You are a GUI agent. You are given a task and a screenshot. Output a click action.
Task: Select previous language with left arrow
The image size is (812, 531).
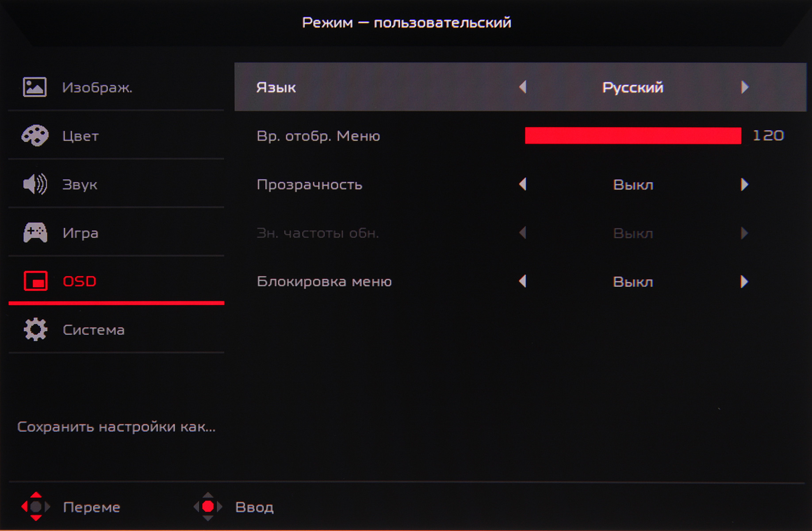click(x=523, y=87)
